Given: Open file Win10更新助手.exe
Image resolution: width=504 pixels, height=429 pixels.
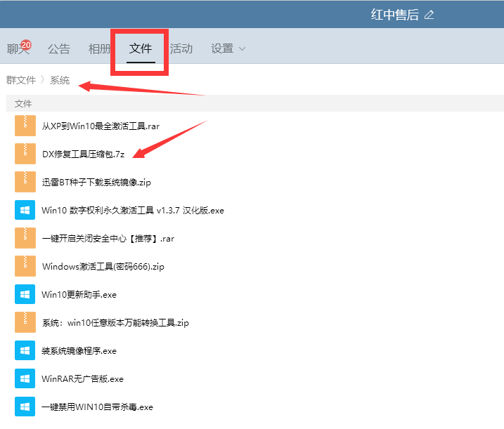Looking at the screenshot, I should [79, 294].
